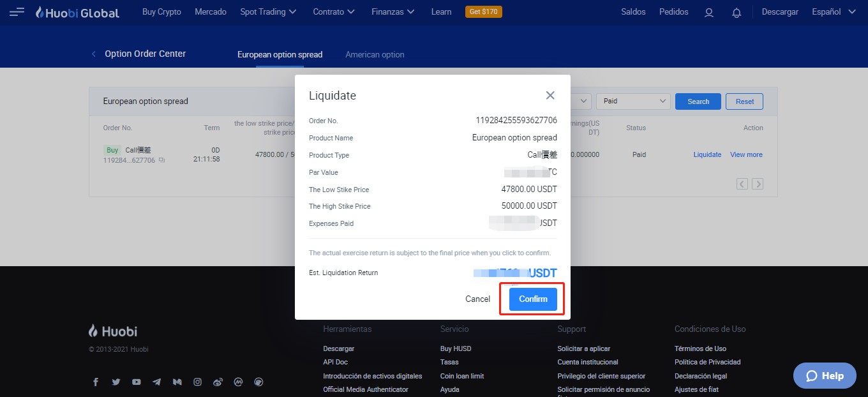Open the Paid status filter dropdown
Image resolution: width=868 pixels, height=397 pixels.
coord(633,101)
